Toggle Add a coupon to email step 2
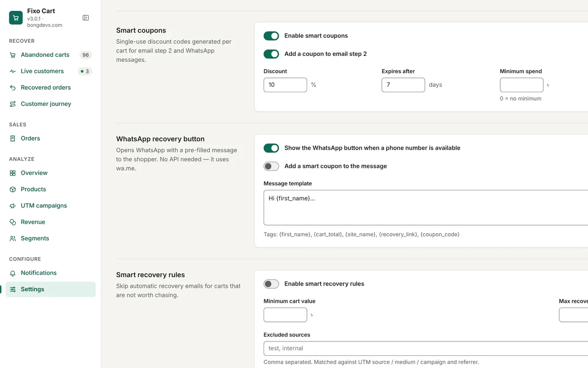 (x=271, y=54)
